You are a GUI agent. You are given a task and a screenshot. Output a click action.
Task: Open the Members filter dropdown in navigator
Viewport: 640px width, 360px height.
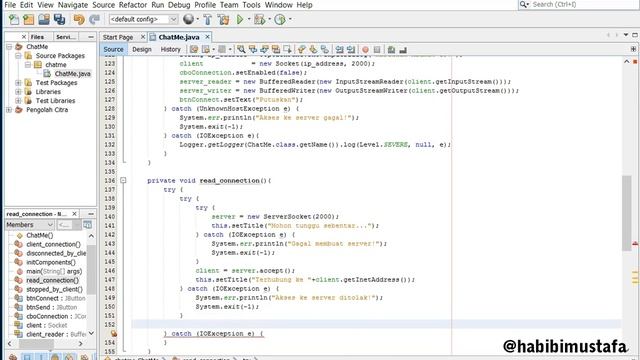point(29,225)
